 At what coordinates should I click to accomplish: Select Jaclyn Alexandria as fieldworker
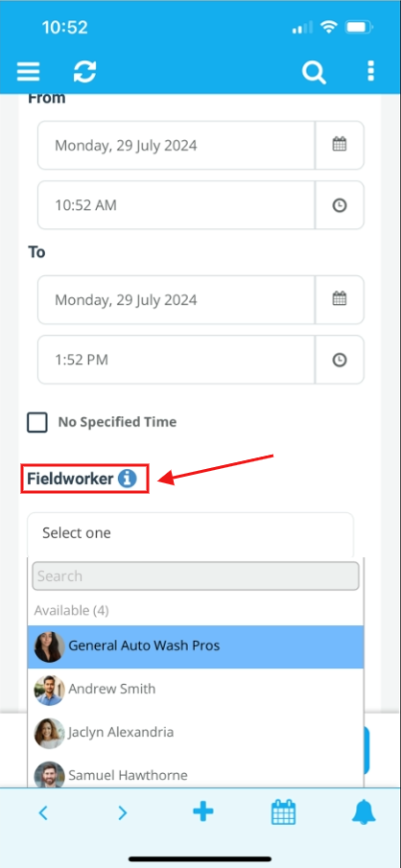[196, 733]
